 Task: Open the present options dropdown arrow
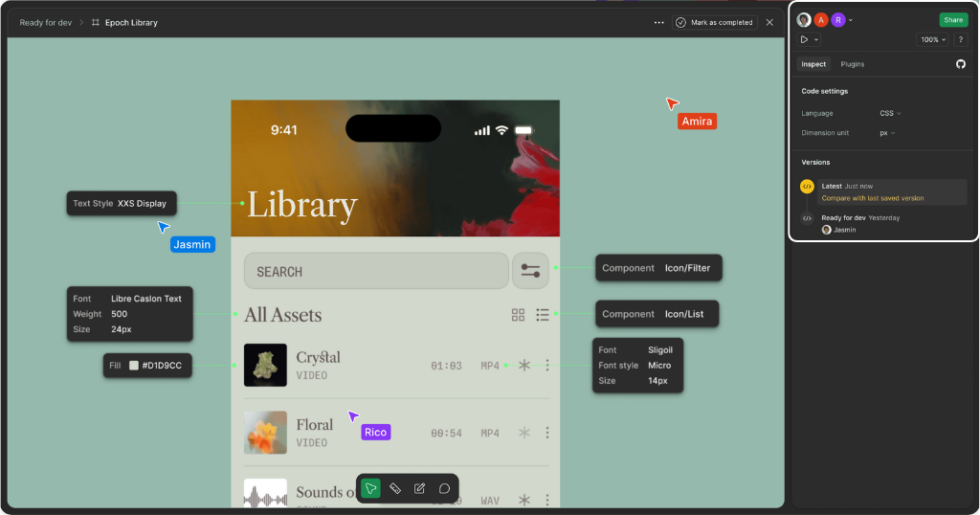click(x=816, y=40)
